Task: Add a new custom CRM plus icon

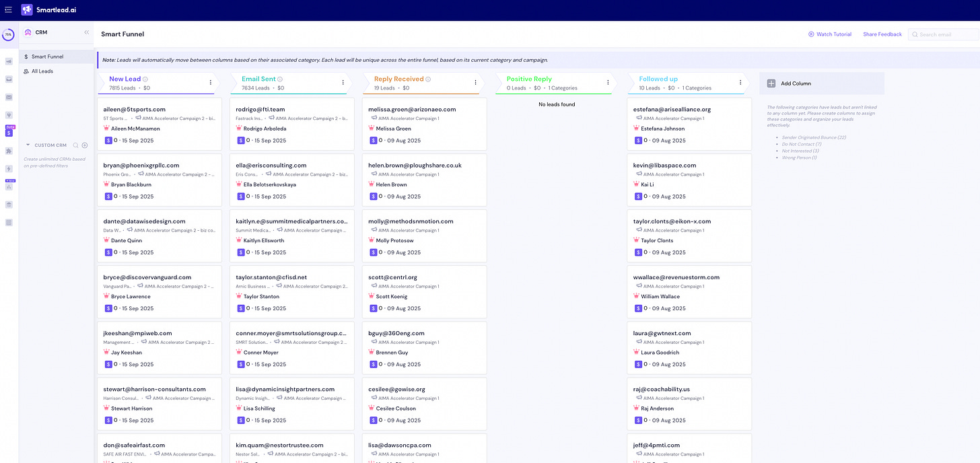Action: [85, 145]
